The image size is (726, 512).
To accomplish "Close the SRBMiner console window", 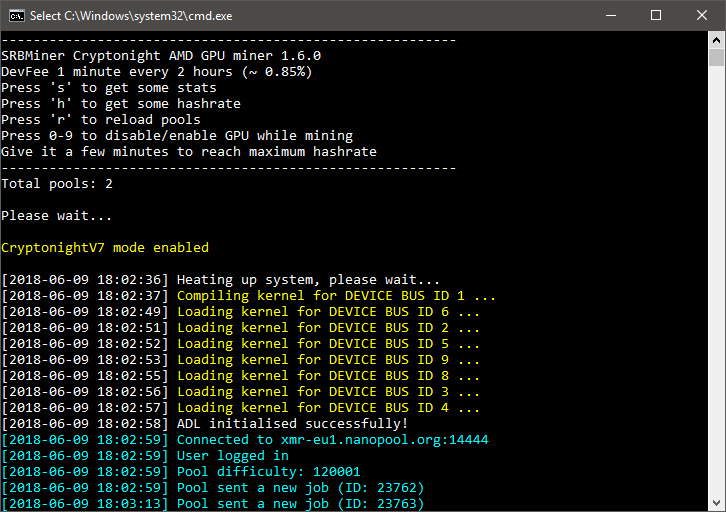I will coord(702,15).
